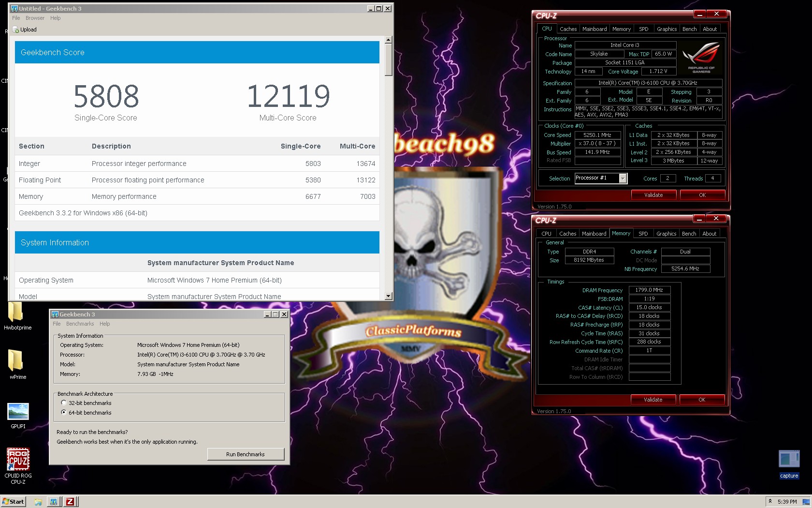Screen dimensions: 812x508
Task: Click Validate in the top CPU-Z window
Action: (x=653, y=195)
